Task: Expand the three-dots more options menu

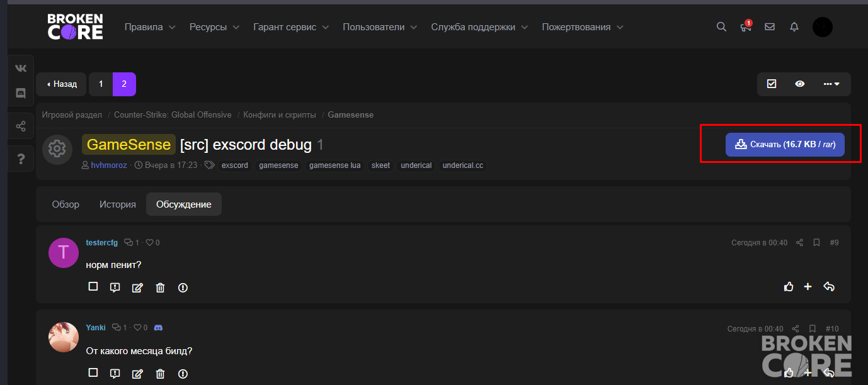Action: (831, 84)
